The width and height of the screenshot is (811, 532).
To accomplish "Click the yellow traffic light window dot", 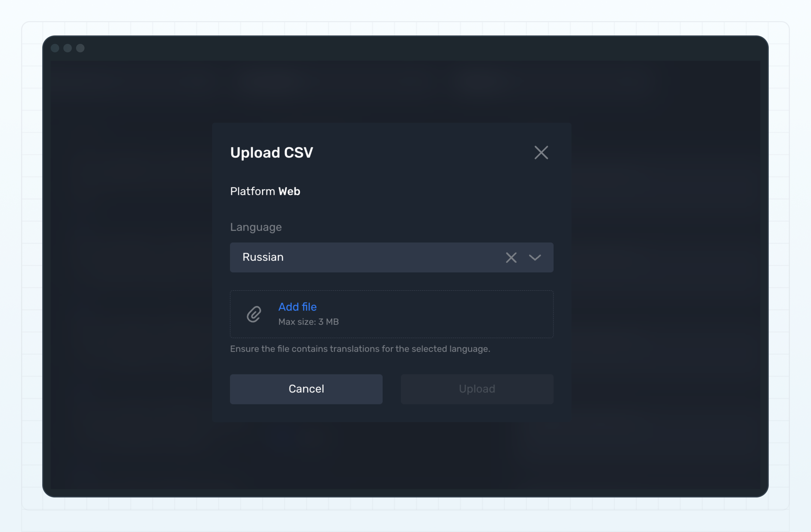I will (68, 48).
